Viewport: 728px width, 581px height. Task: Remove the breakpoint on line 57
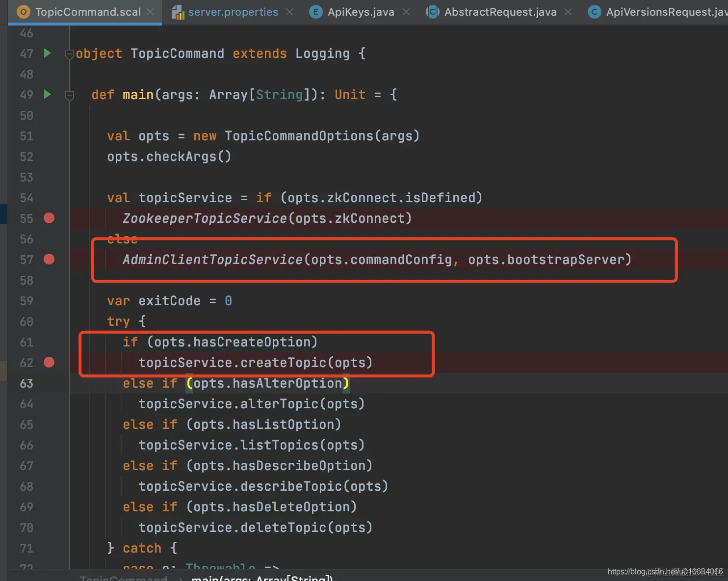click(x=49, y=259)
